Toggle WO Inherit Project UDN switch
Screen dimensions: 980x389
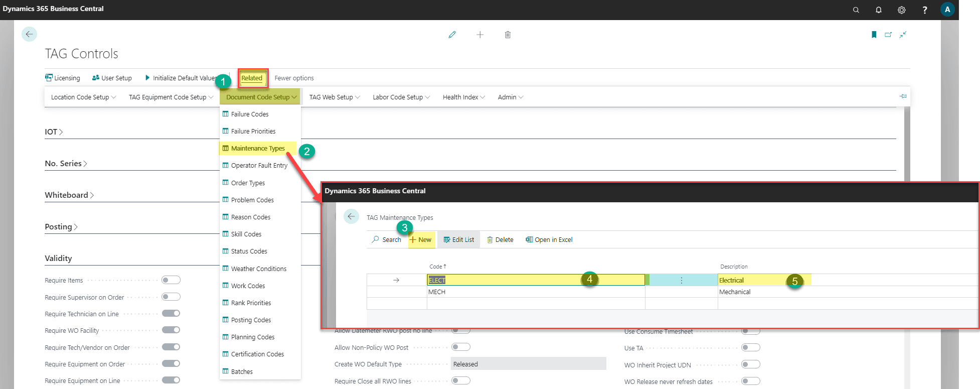click(x=751, y=364)
